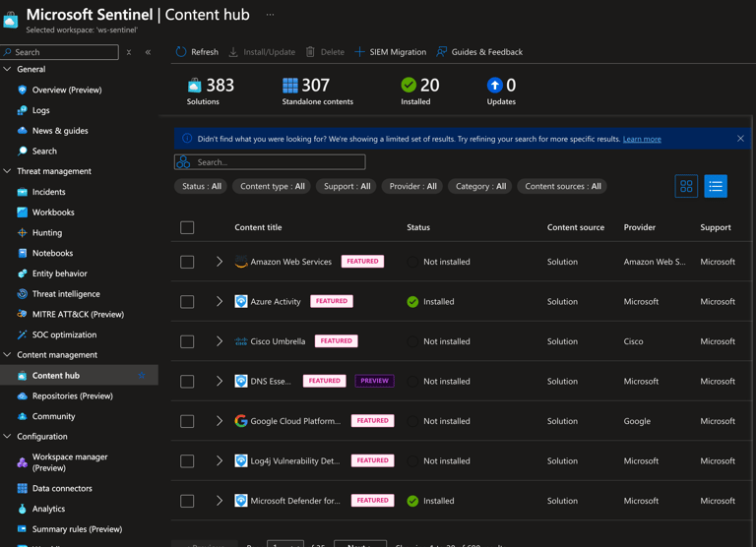The image size is (756, 547).
Task: Switch to grid card view
Action: point(686,186)
